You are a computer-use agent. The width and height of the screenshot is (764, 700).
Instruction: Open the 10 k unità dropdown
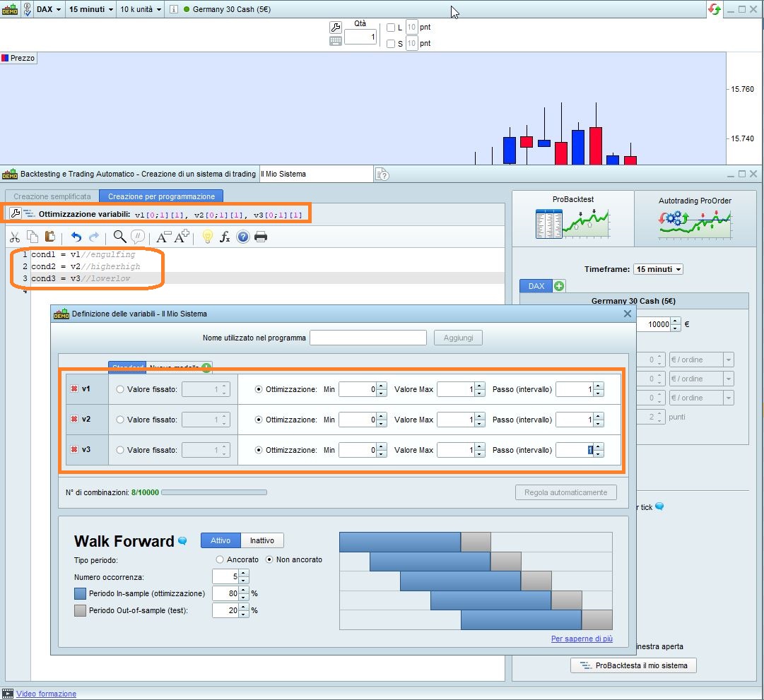141,9
